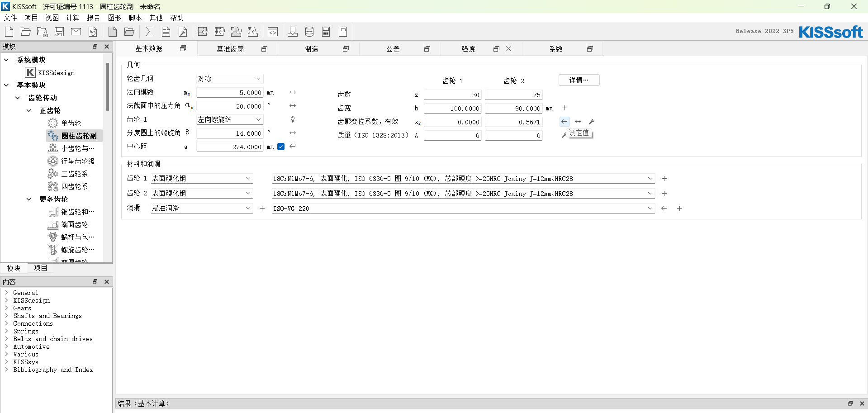Click the save floppy disk icon
The height and width of the screenshot is (413, 868).
pyautogui.click(x=59, y=32)
